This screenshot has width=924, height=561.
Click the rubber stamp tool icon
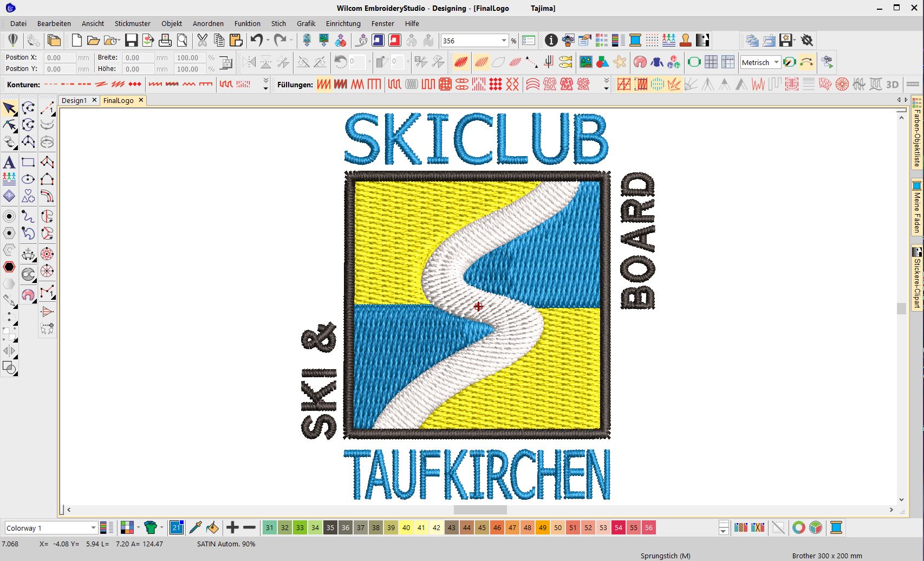pos(686,41)
